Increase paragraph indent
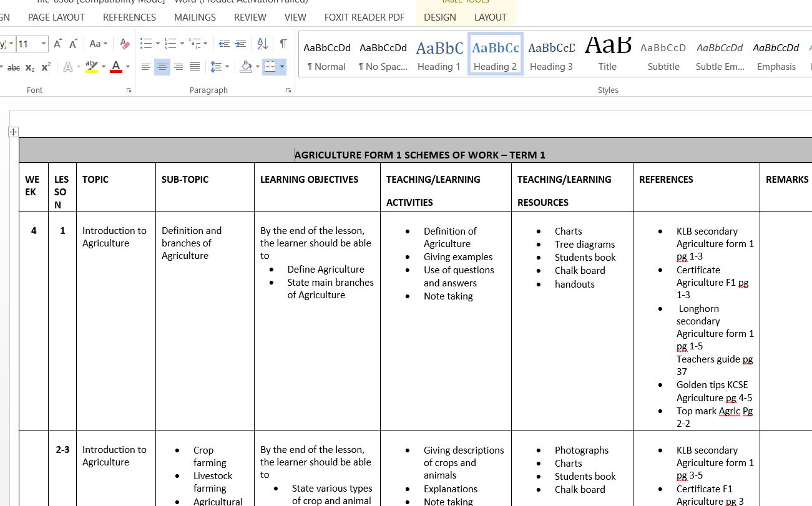This screenshot has height=506, width=812. click(240, 44)
